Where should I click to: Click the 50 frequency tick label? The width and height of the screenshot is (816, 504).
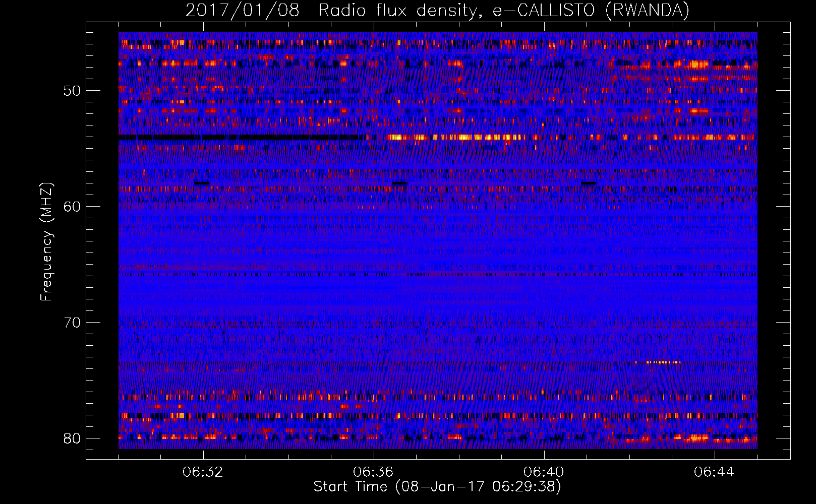pyautogui.click(x=72, y=91)
